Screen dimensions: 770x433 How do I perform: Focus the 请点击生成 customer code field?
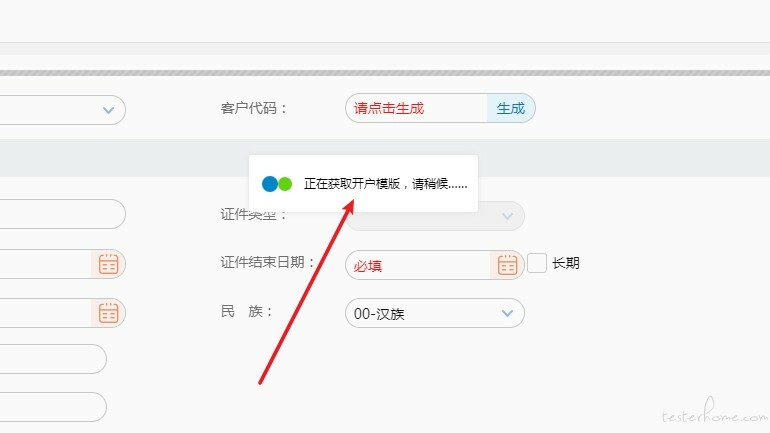(x=416, y=108)
